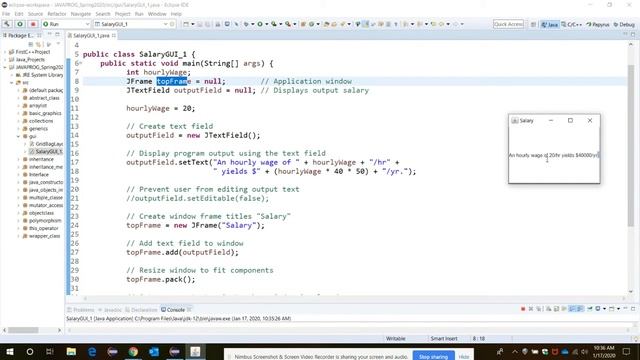Open the Window menu
The image size is (640, 360).
[x=157, y=14]
